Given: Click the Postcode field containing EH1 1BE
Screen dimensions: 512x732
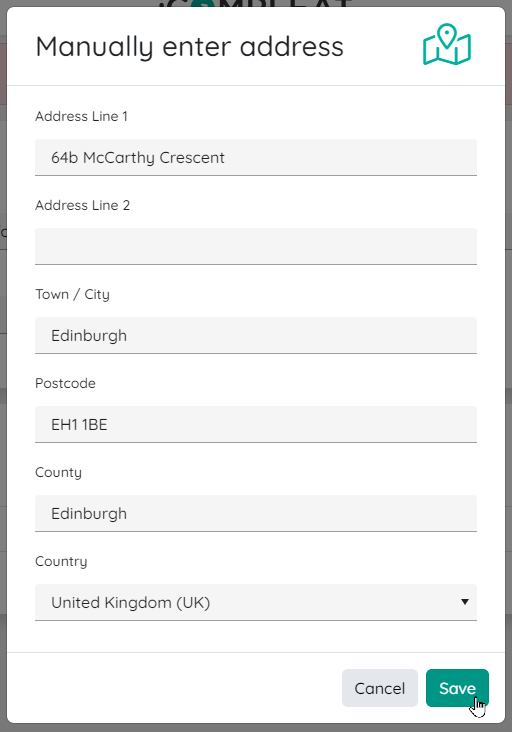Looking at the screenshot, I should 256,424.
